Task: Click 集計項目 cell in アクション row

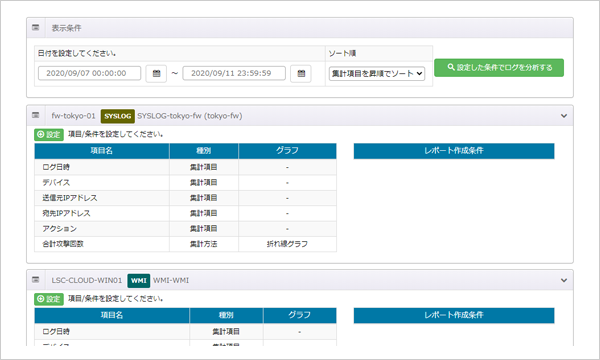Action: click(x=204, y=228)
